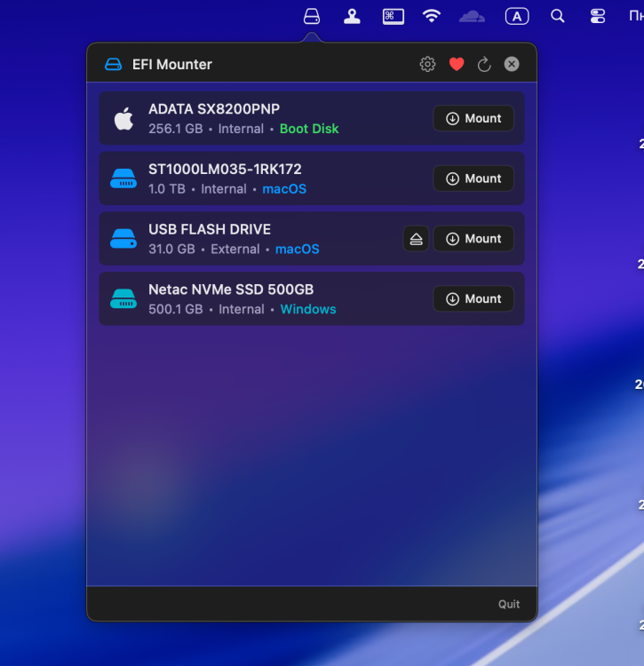Click the EFI Mounter title text
The image size is (644, 666).
[172, 65]
